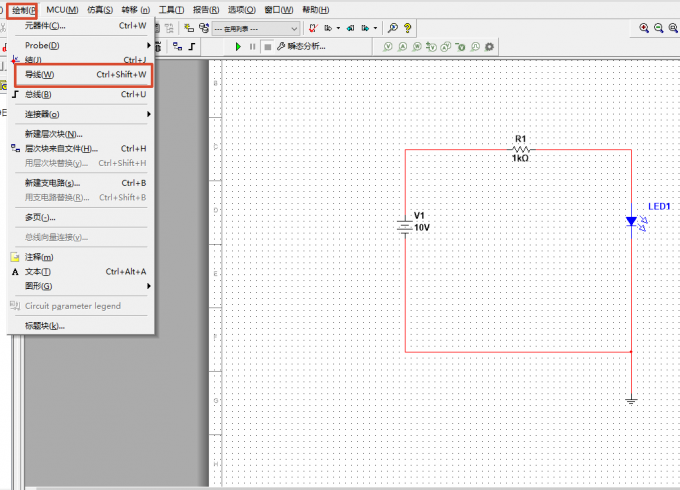Choose 新建层次块 menu entry
Screen dimensions: 680x490
point(81,134)
